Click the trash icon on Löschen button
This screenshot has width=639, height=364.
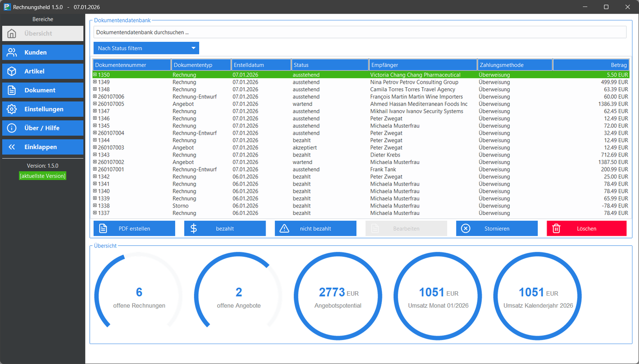pos(557,228)
